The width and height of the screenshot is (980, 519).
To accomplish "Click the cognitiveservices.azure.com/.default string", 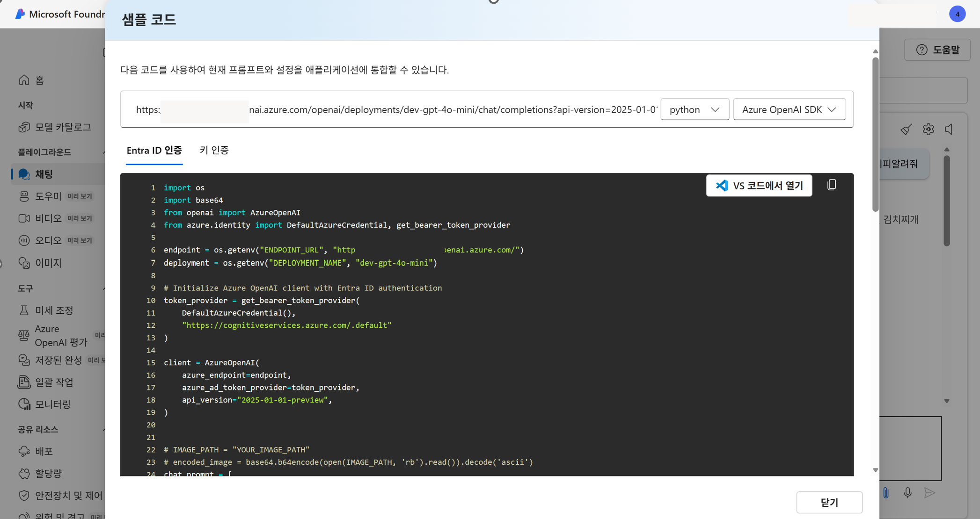I will tap(286, 325).
